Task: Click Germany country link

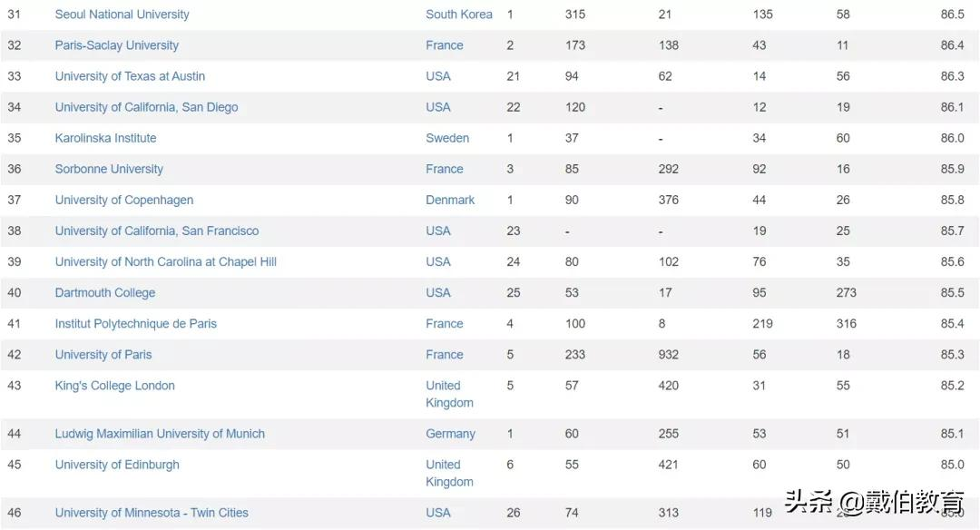Action: [x=450, y=434]
